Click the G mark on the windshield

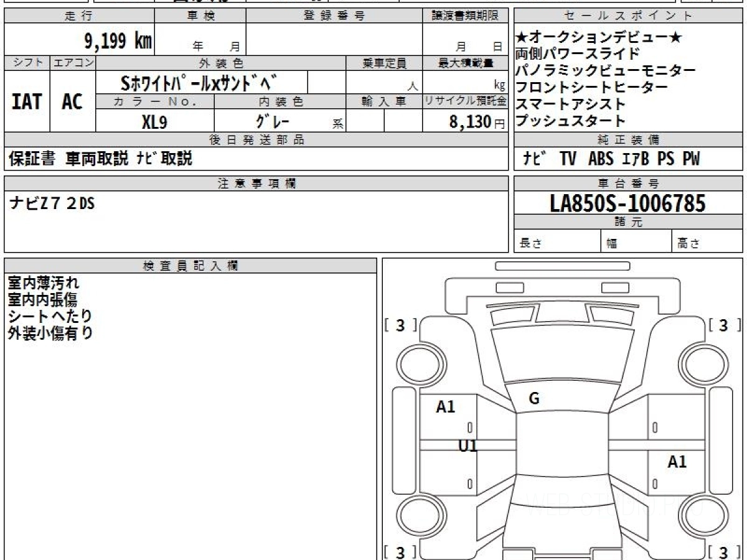pos(534,399)
